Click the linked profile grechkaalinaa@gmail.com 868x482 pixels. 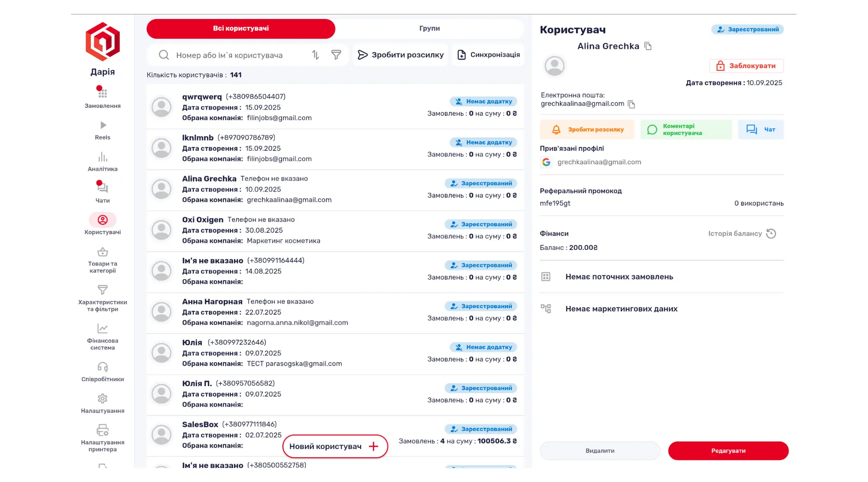(x=599, y=162)
